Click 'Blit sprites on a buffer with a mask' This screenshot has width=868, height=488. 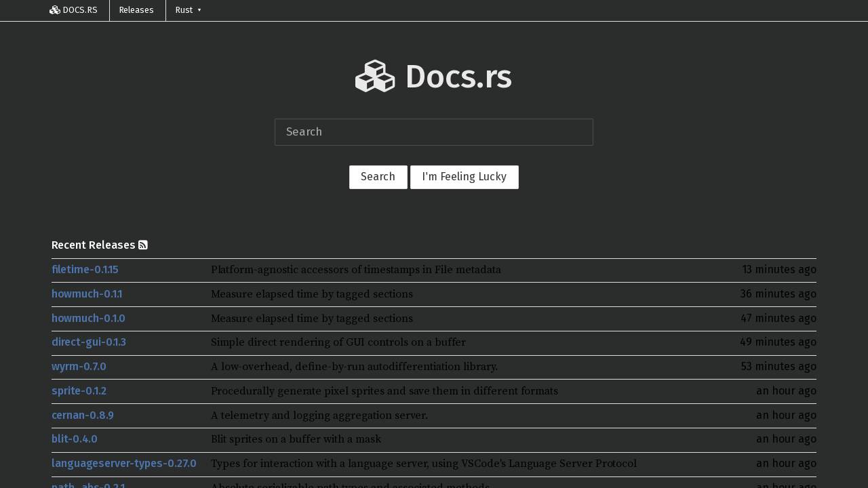[x=296, y=439]
